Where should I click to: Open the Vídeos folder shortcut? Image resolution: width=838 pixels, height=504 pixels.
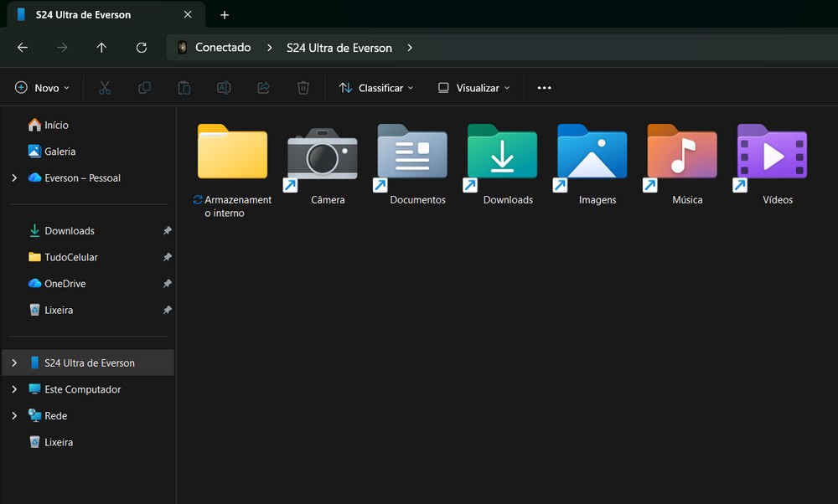(772, 157)
